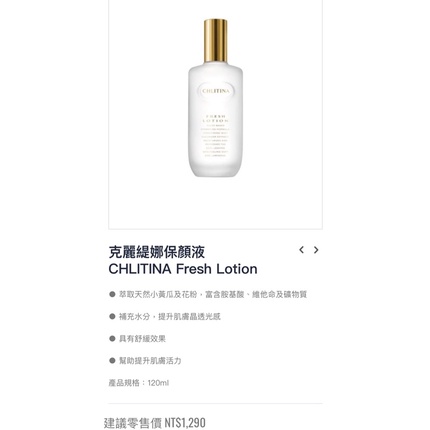Click the divider line above the price
Viewport: 430px width, 430px height.
click(x=215, y=403)
